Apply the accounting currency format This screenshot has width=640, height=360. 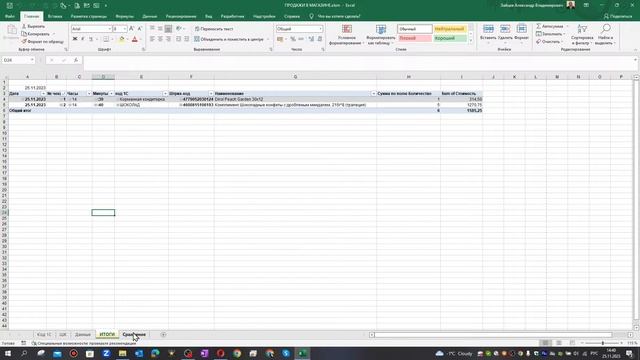click(280, 39)
